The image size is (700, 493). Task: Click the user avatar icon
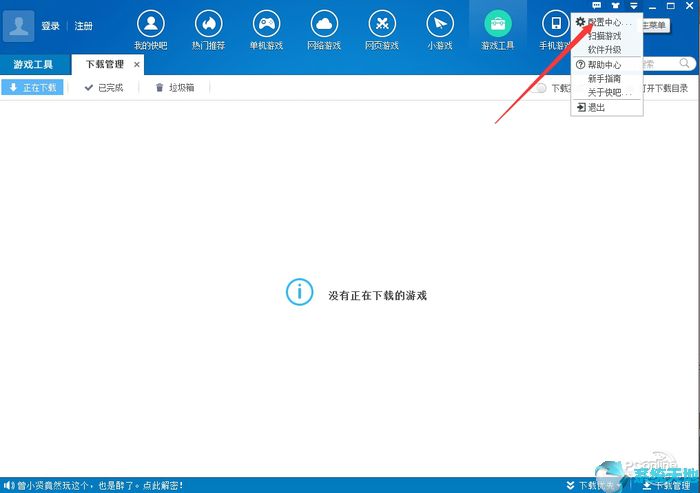[x=18, y=26]
